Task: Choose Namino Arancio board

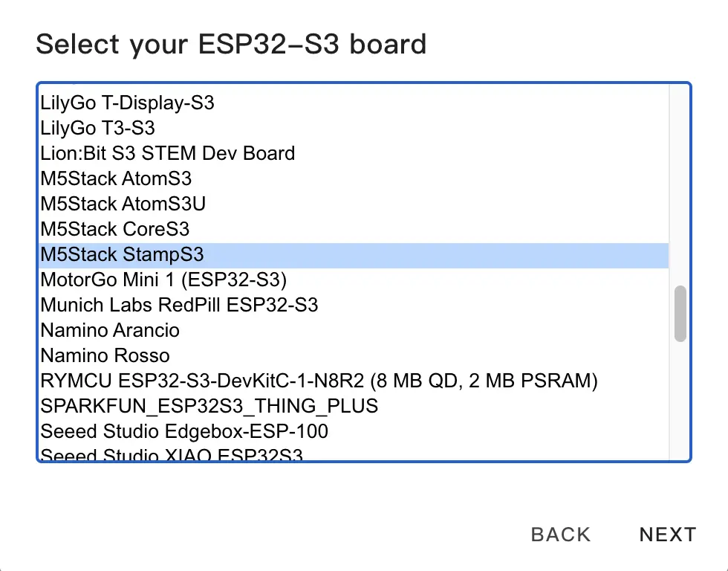Action: [x=110, y=330]
